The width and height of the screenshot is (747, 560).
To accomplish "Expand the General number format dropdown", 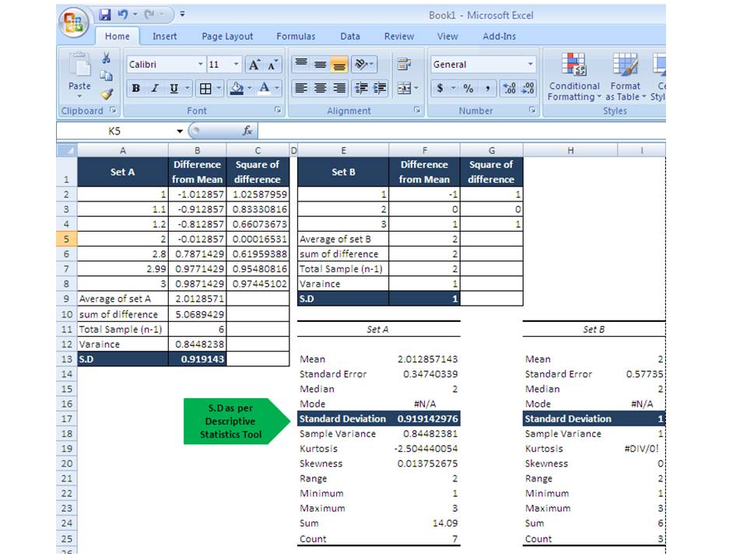I will (531, 65).
